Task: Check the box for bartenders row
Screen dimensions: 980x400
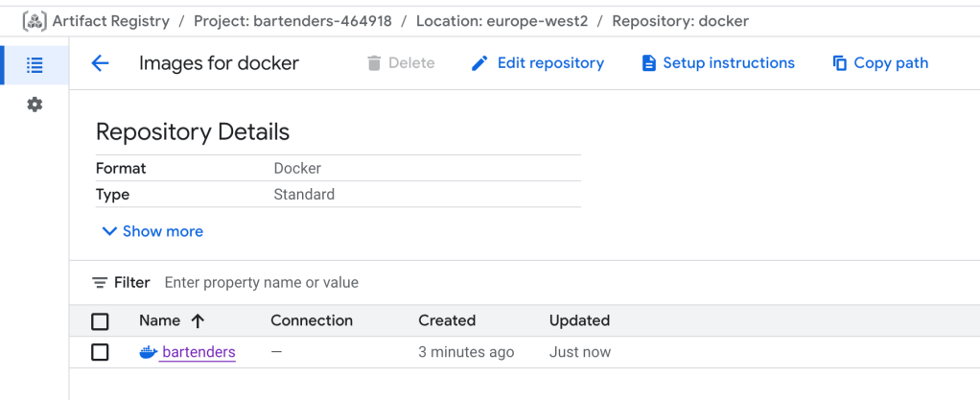Action: (x=100, y=352)
